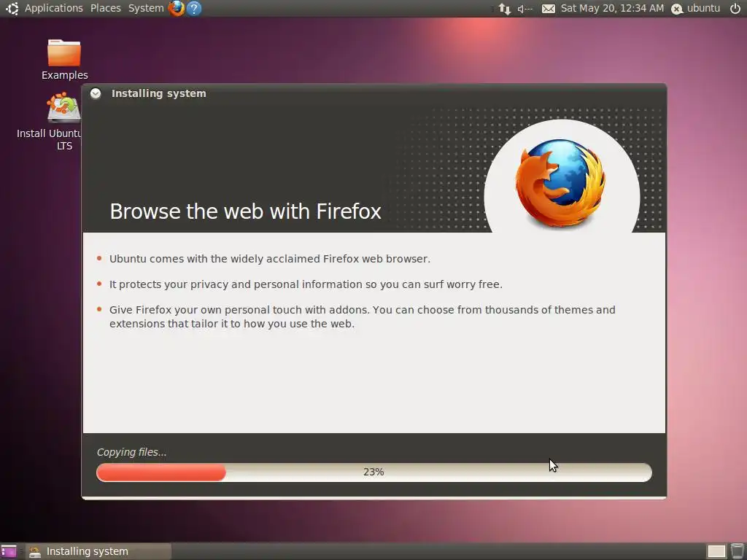This screenshot has width=747, height=560.
Task: Click the Firefox logo in the slideshow
Action: [x=561, y=183]
